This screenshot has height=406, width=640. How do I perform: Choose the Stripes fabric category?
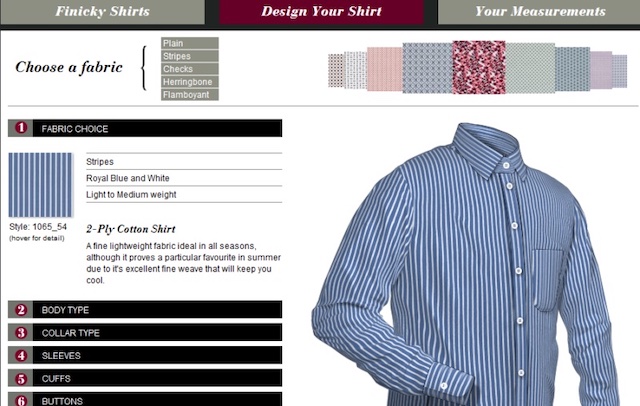pos(190,56)
